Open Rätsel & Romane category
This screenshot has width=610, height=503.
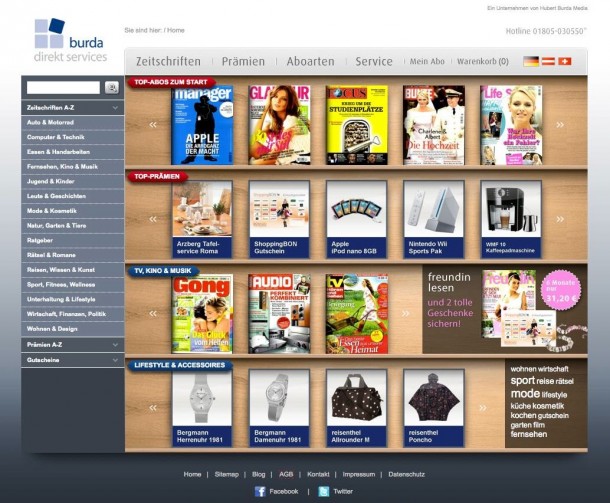[73, 255]
